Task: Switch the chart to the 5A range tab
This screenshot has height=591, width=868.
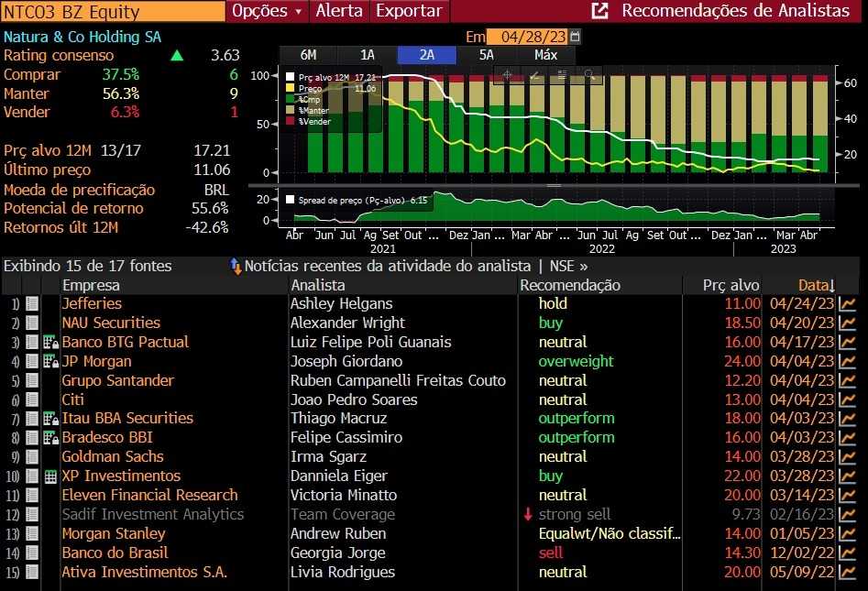Action: tap(487, 55)
